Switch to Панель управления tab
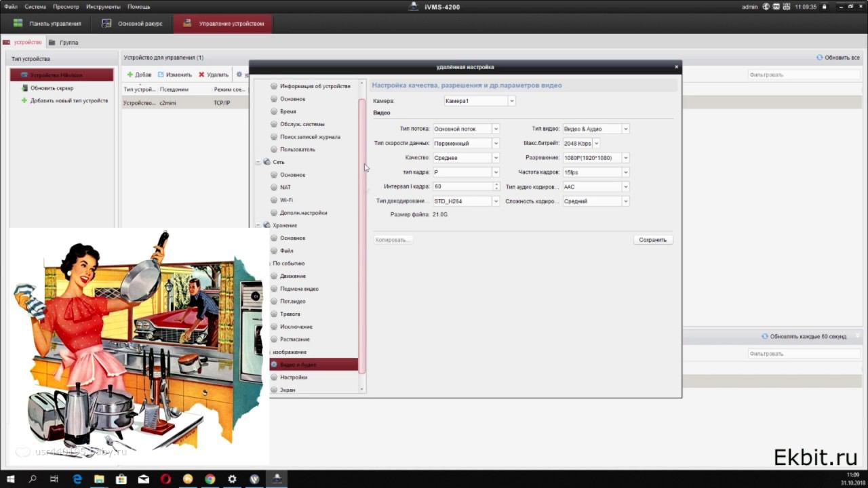Screen dimensions: 868x488 [x=47, y=23]
